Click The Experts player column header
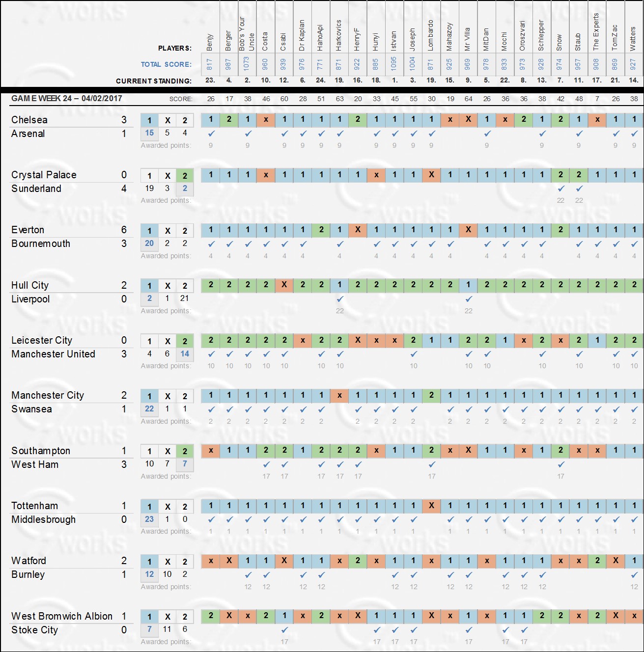 pyautogui.click(x=596, y=32)
